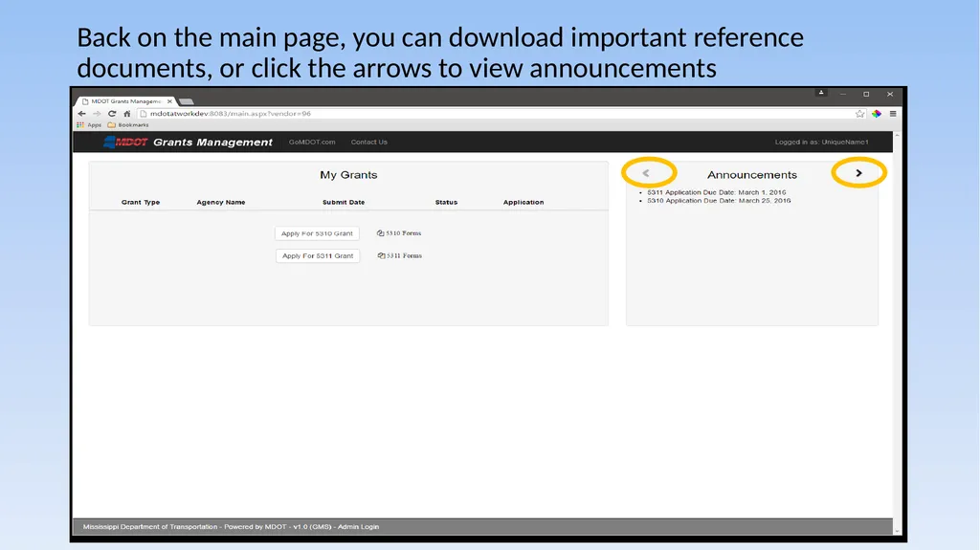Screen dimensions: 980x550
Task: Maximize the browser window
Action: 866,95
